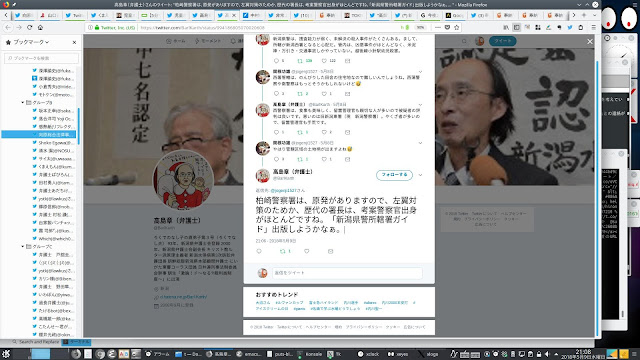Bookmark this page with the star icon
The width and height of the screenshot is (640, 360).
pos(457,27)
